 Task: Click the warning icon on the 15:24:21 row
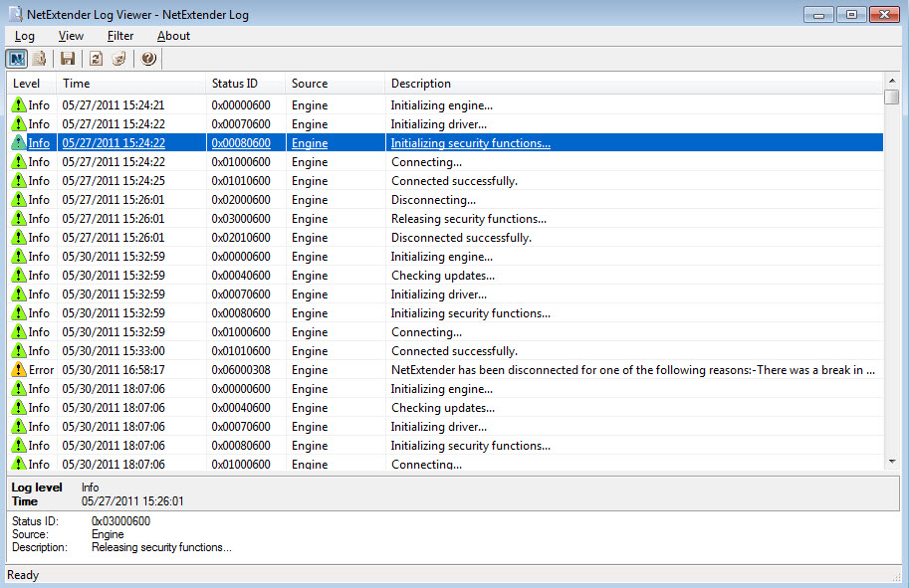(19, 104)
